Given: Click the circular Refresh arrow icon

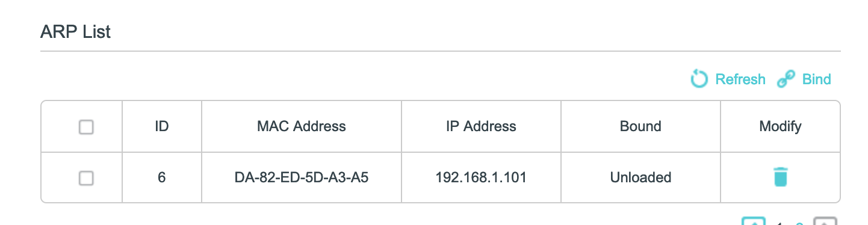Looking at the screenshot, I should [x=699, y=79].
